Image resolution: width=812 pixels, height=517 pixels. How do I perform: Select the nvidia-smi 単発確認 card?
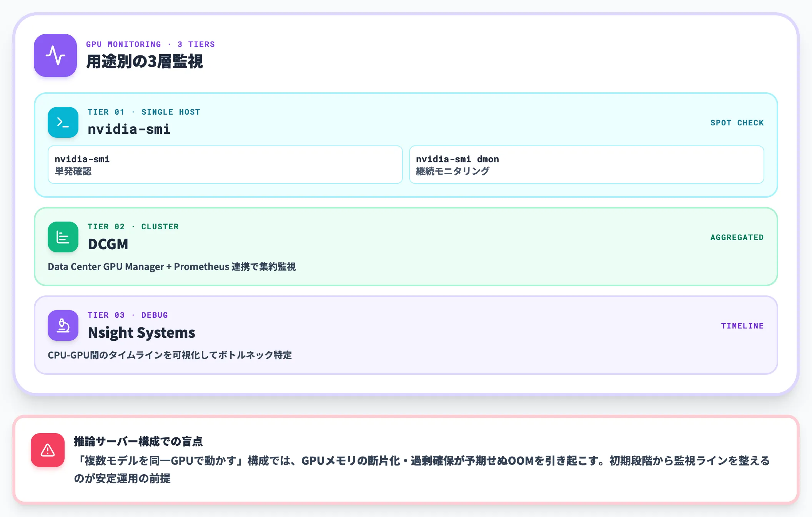pos(225,165)
